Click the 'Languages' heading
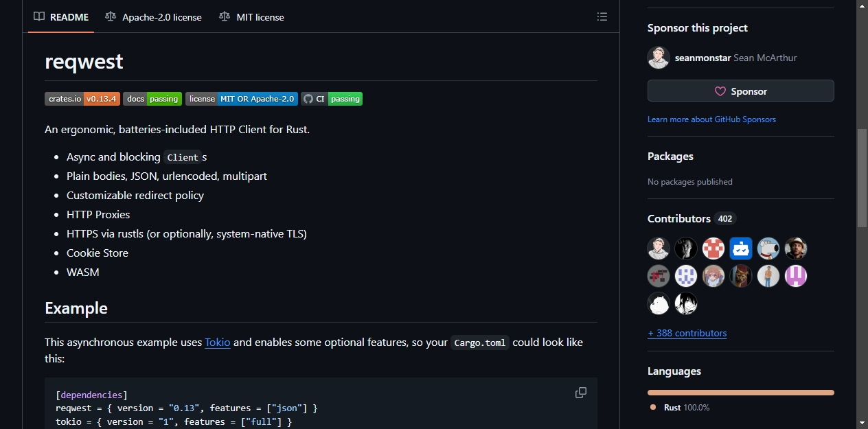 pyautogui.click(x=674, y=371)
